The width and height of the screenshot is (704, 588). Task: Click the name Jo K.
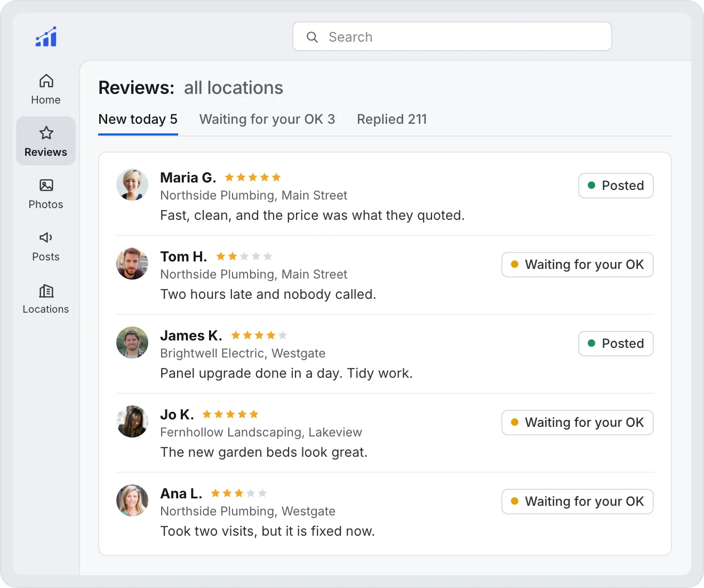(x=177, y=415)
